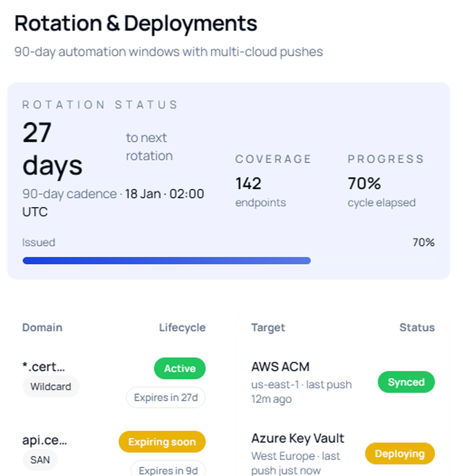463x476 pixels.
Task: Sort by the Domain column header
Action: click(42, 328)
